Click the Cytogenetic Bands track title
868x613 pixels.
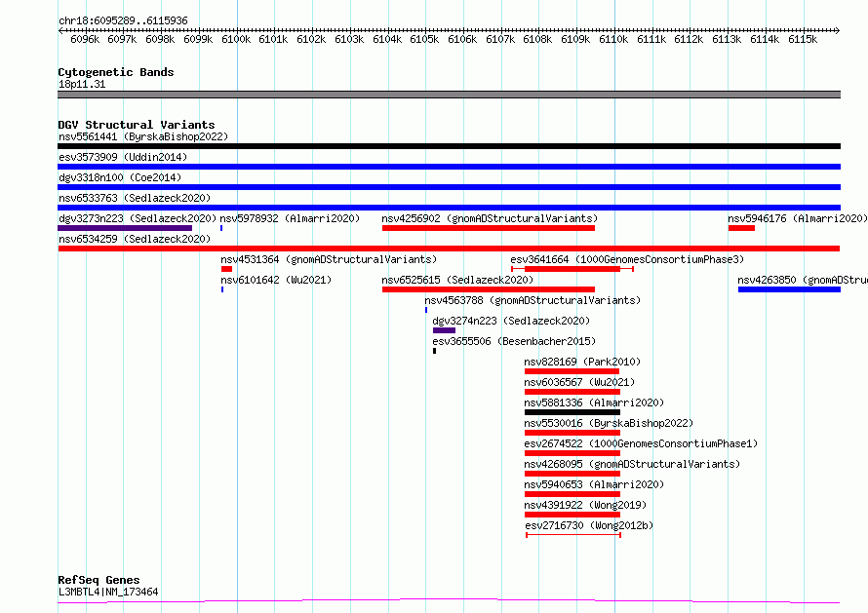pos(116,72)
